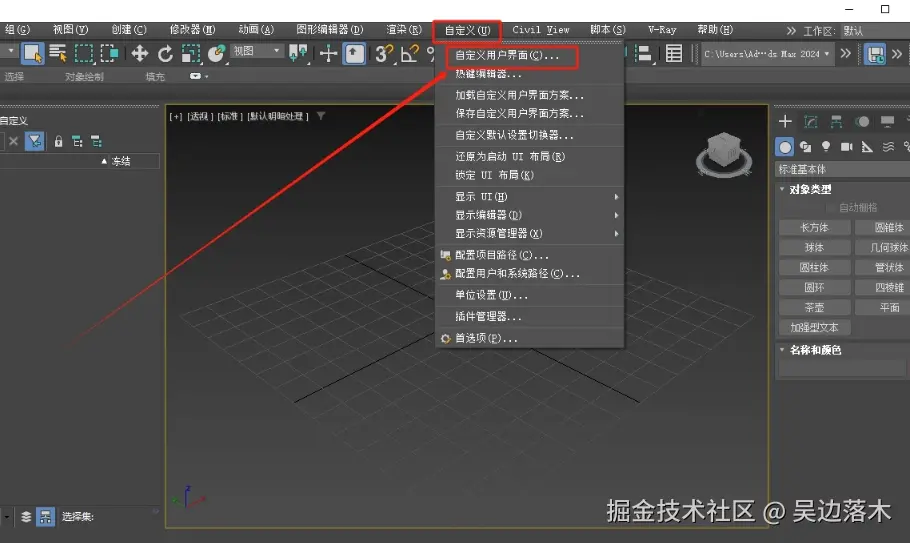Image resolution: width=910 pixels, height=543 pixels.
Task: Open the 标准基本体 primitive type dropdown
Action: coord(843,169)
